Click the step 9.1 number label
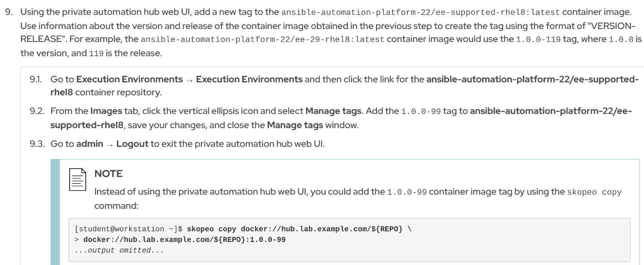 point(37,79)
